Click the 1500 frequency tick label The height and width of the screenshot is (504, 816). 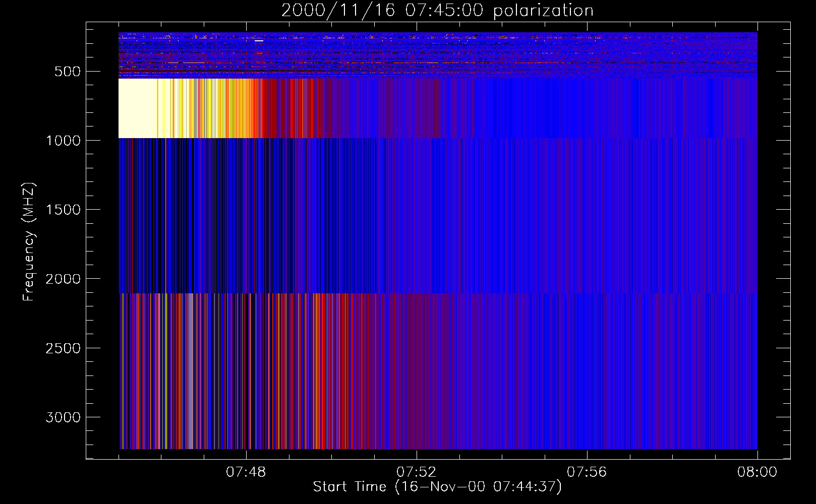63,210
